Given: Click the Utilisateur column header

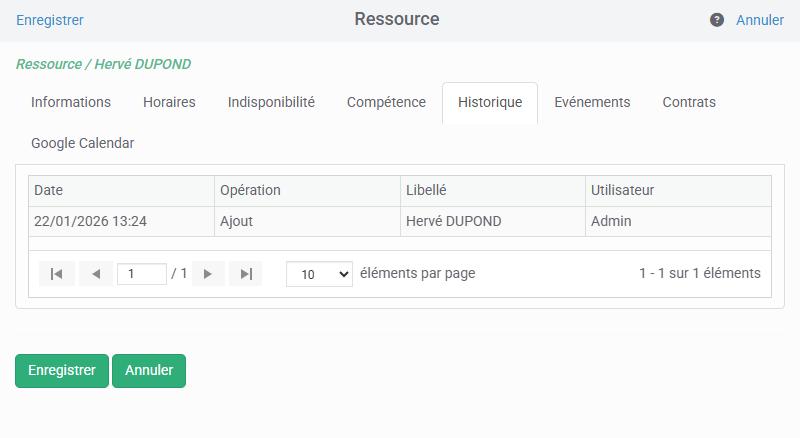Looking at the screenshot, I should 679,190.
